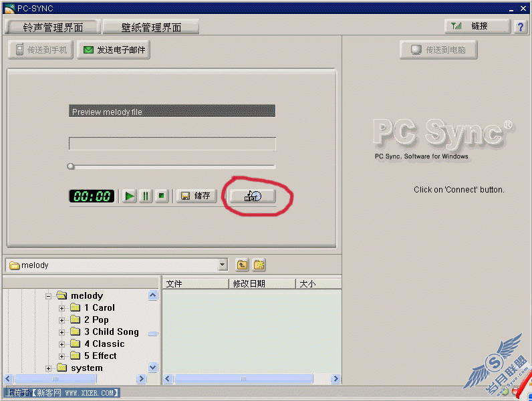Click the playback position slider handle
The height and width of the screenshot is (401, 532).
tap(71, 166)
